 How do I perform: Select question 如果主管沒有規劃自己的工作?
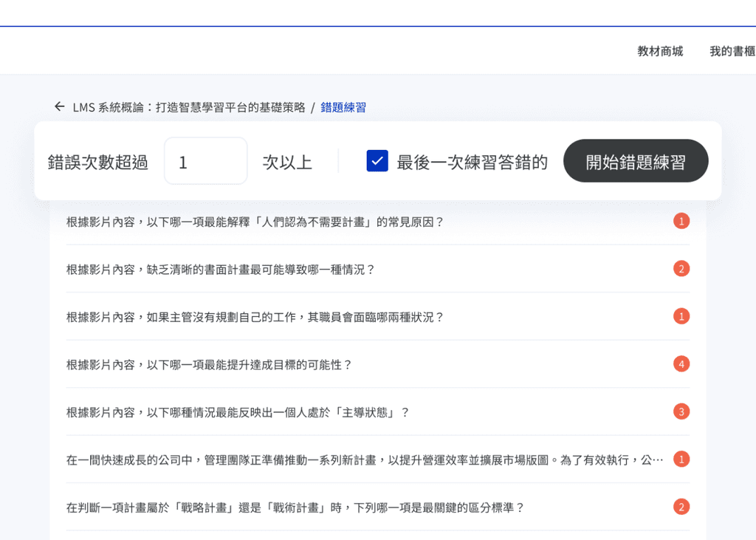255,317
